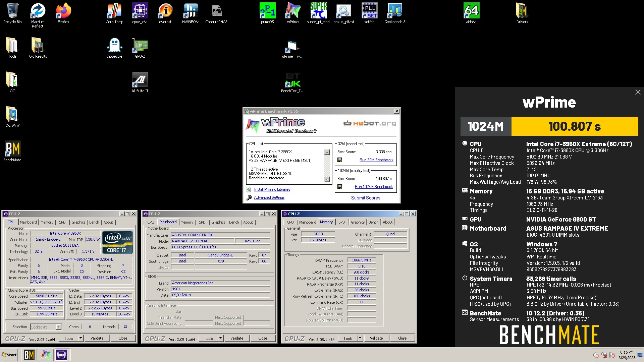The height and width of the screenshot is (362, 644).
Task: Switch to About tab in Memory CPU-Z window
Action: [388, 222]
